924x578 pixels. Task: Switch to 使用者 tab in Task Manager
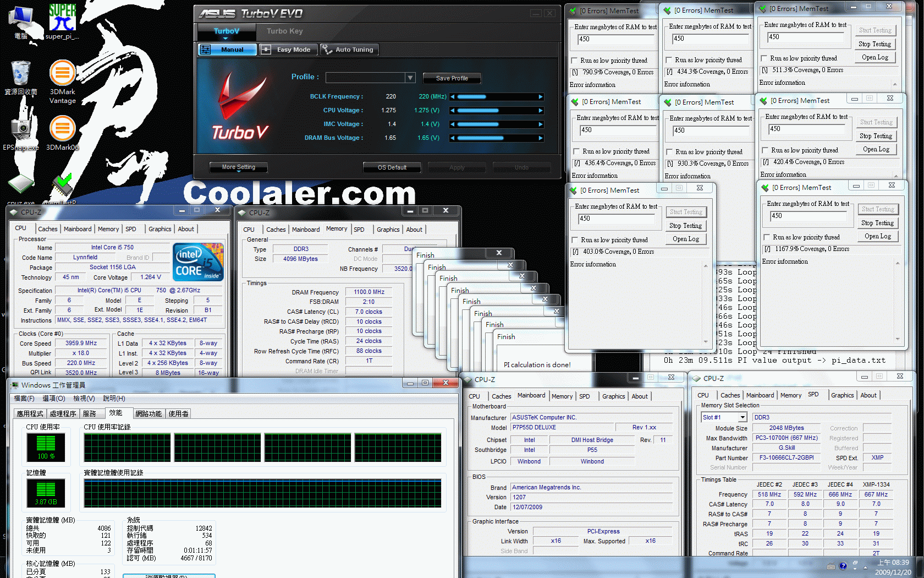pyautogui.click(x=178, y=413)
